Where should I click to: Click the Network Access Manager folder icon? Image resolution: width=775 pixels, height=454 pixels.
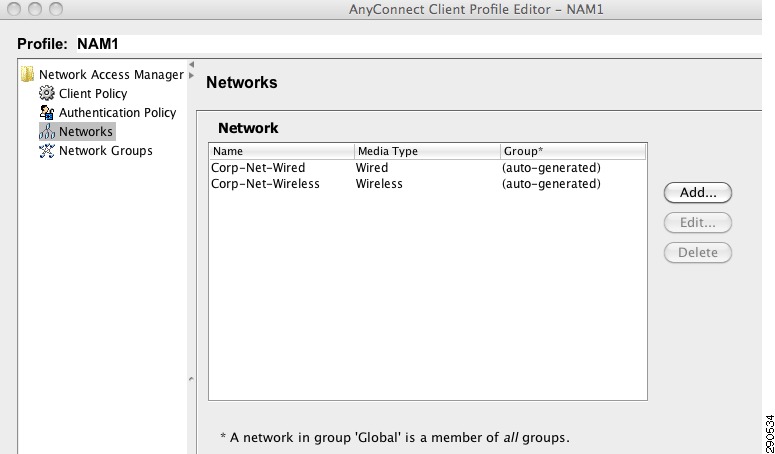(27, 75)
